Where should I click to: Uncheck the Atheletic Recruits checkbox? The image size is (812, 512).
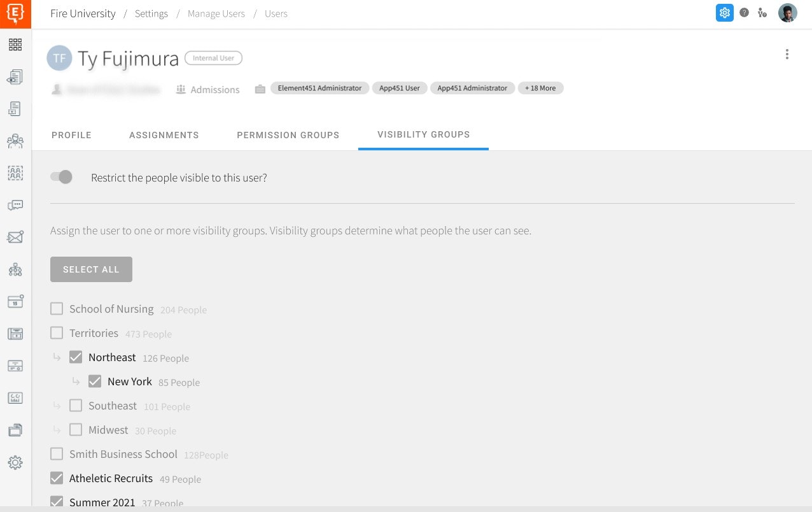[57, 478]
